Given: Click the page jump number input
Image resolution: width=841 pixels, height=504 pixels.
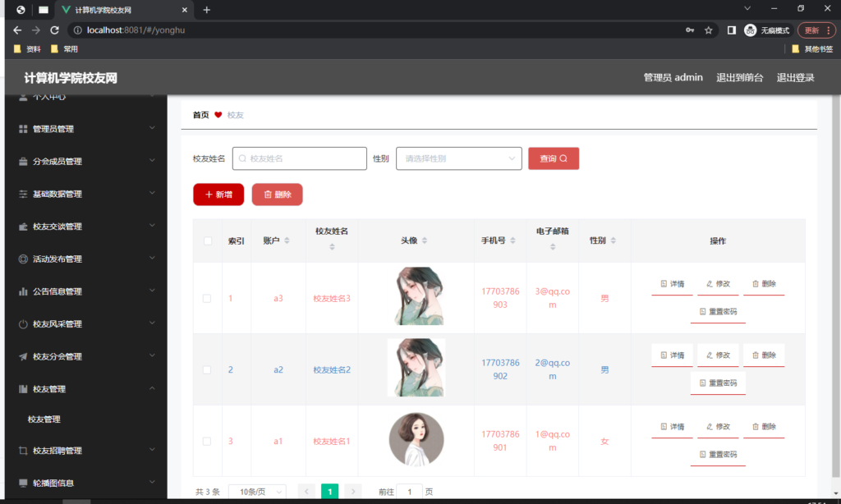Looking at the screenshot, I should tap(409, 492).
